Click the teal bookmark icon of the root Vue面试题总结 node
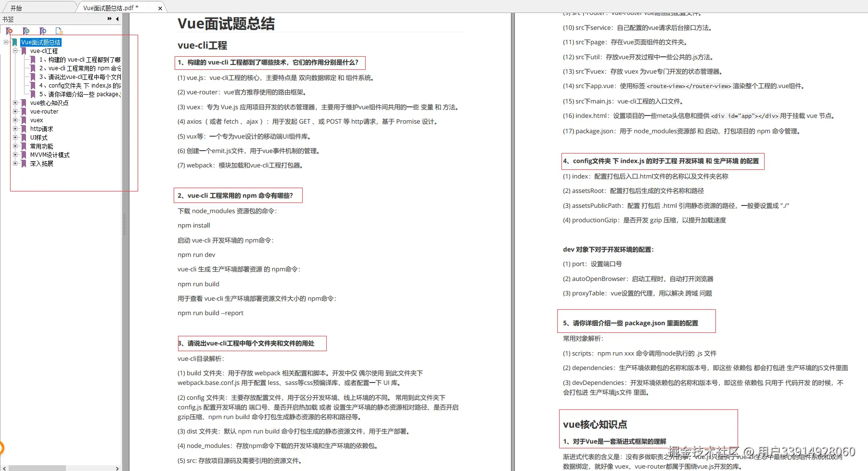 point(15,42)
